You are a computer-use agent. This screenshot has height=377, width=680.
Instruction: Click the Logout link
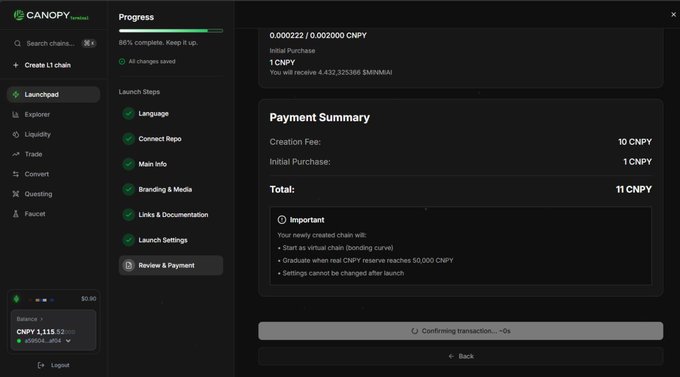click(60, 365)
